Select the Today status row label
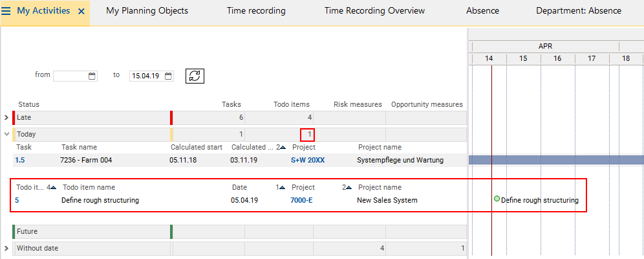The image size is (644, 259). pyautogui.click(x=27, y=134)
